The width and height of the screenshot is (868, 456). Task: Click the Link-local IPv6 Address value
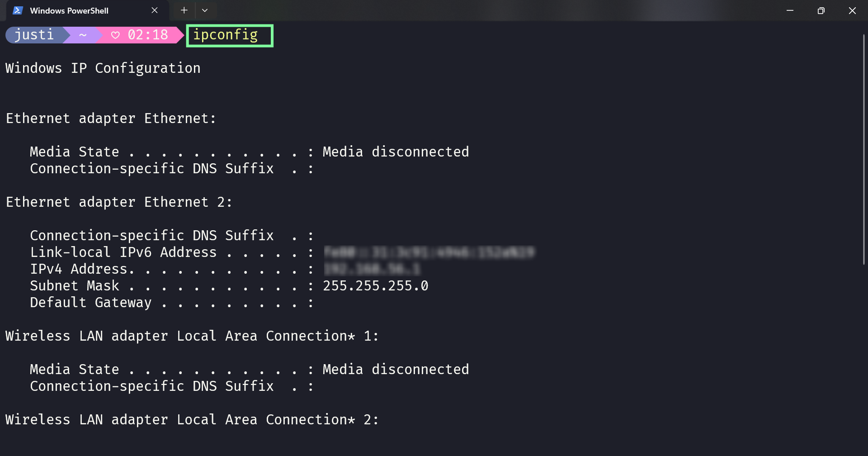(429, 252)
